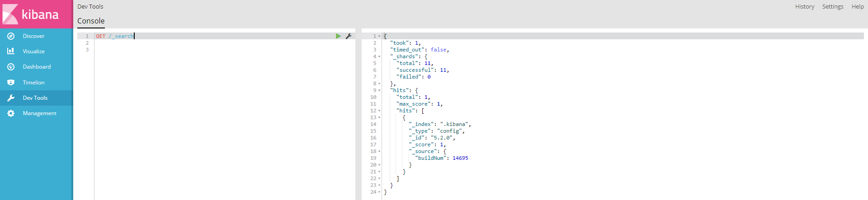The image size is (868, 200).
Task: Click empty line 2 in request editor
Action: click(x=225, y=43)
